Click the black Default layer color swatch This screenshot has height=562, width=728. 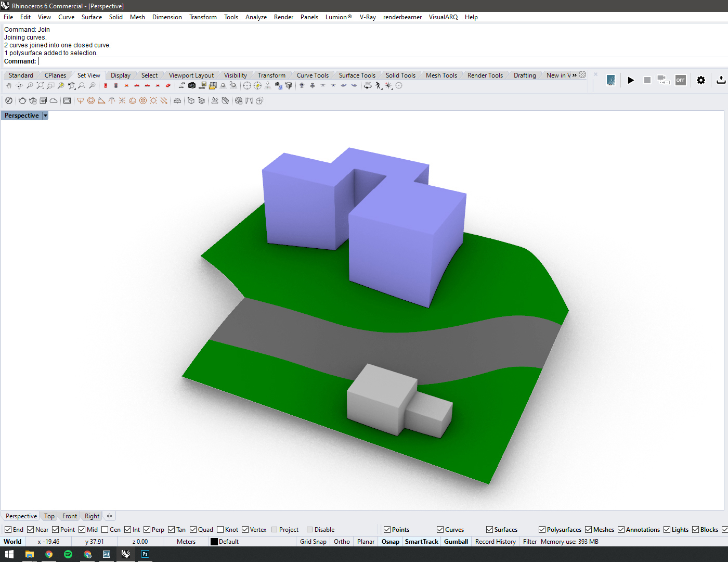tap(214, 542)
